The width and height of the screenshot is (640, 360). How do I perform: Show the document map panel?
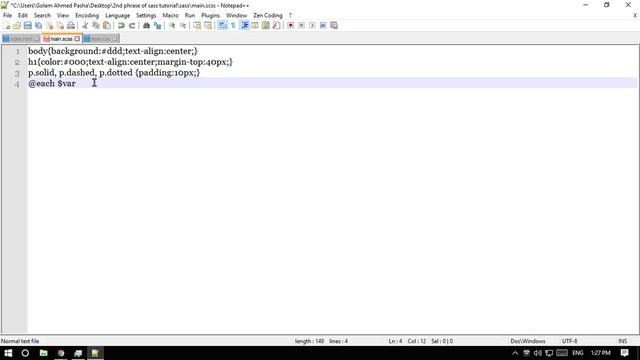click(266, 25)
